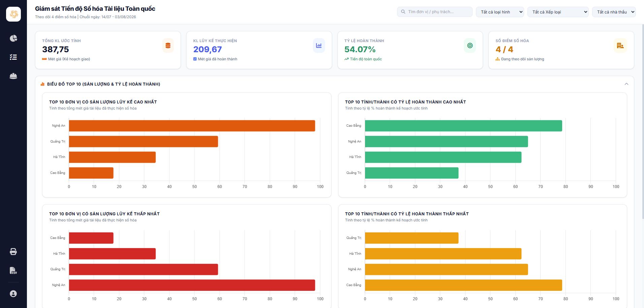
Task: Click the Tìm đơn vị search field
Action: click(x=435, y=12)
